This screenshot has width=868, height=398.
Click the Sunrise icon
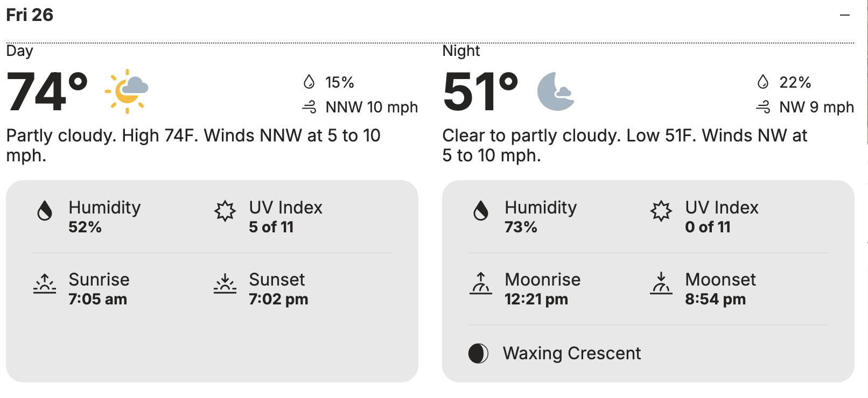coord(45,283)
